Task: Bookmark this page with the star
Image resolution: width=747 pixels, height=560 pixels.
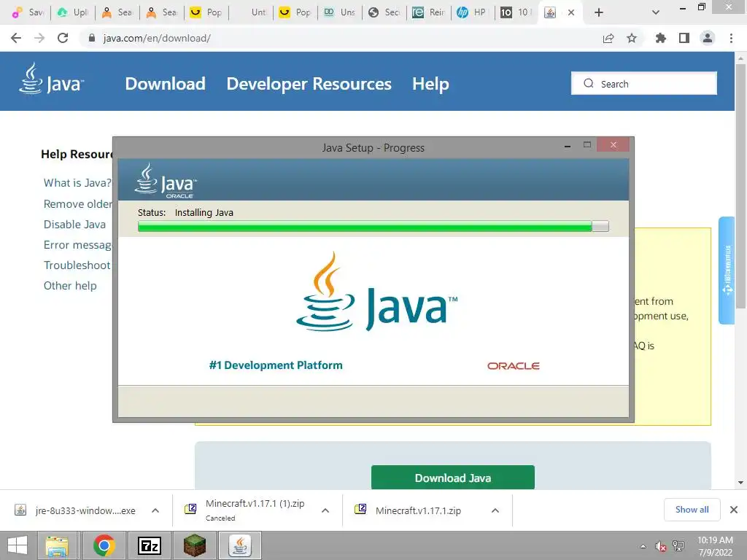Action: [632, 38]
